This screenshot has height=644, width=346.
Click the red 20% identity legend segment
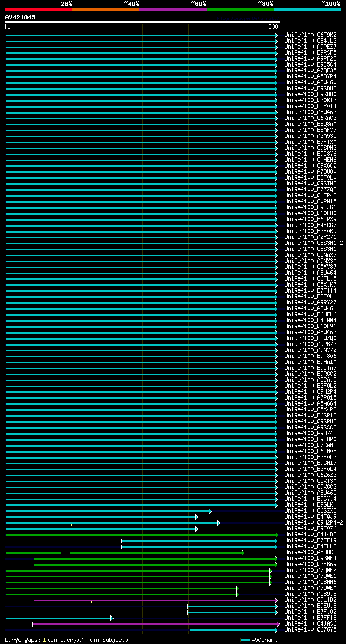[x=38, y=9]
